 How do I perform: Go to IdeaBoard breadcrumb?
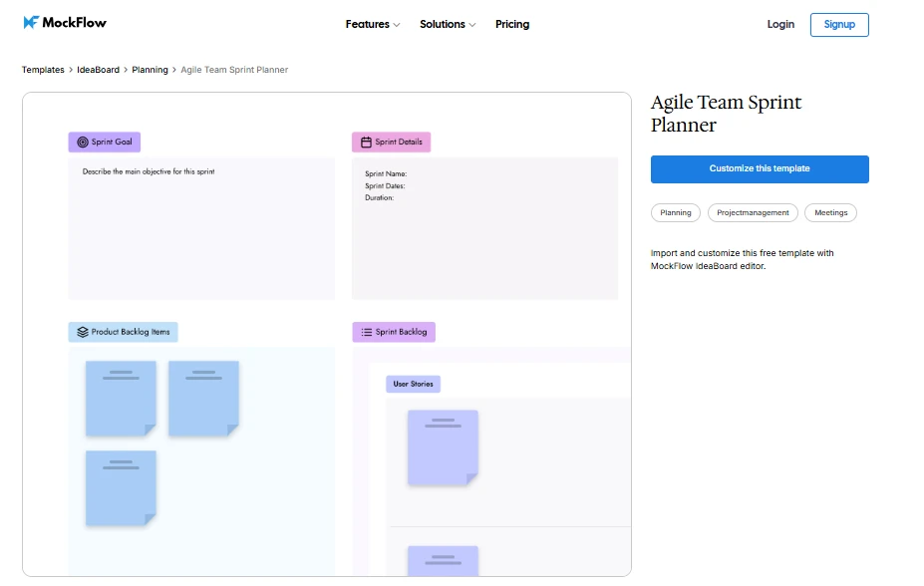(x=98, y=70)
